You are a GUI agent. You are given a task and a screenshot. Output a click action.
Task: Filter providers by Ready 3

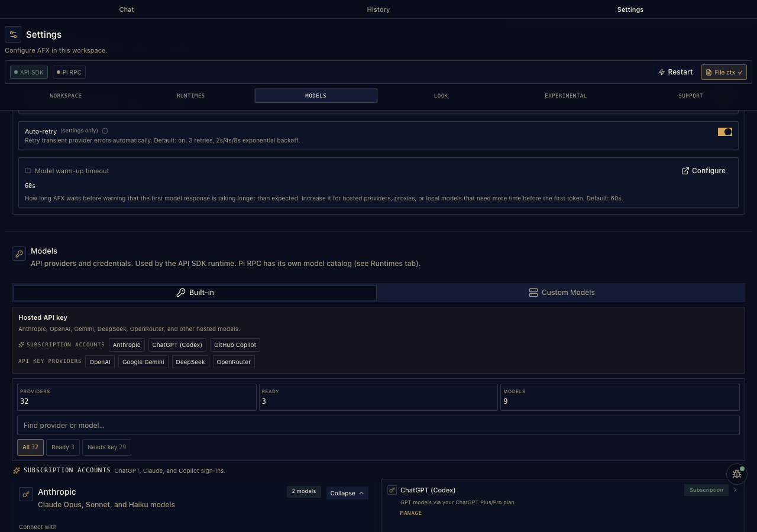coord(63,447)
